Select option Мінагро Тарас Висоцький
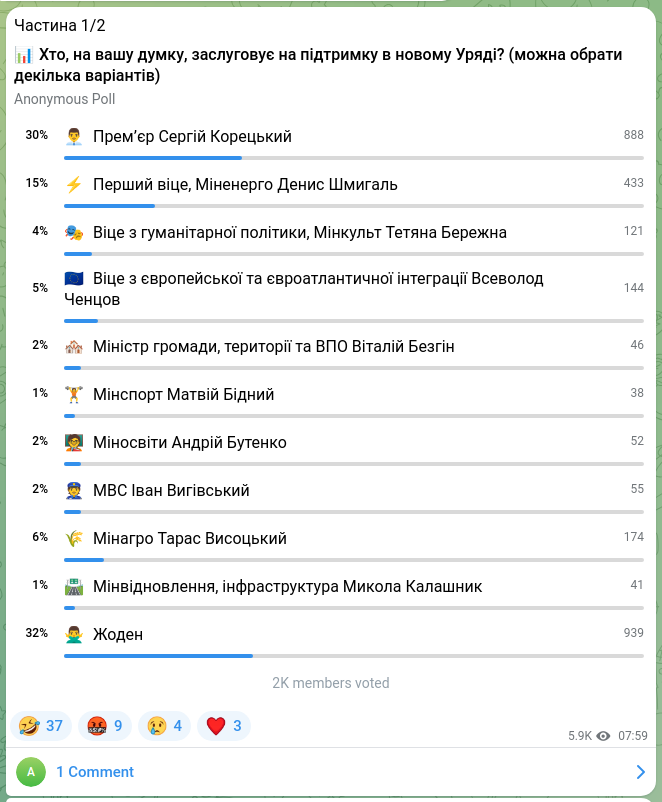The image size is (662, 802). click(x=331, y=543)
